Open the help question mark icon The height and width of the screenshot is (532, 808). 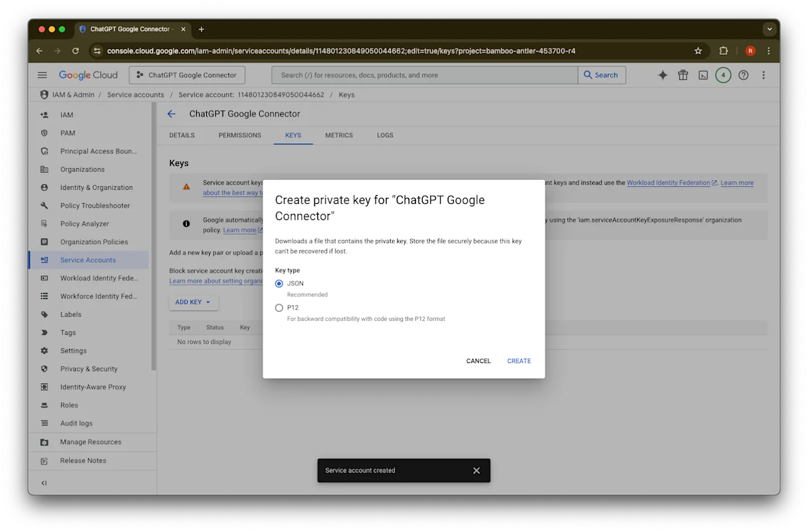click(743, 75)
